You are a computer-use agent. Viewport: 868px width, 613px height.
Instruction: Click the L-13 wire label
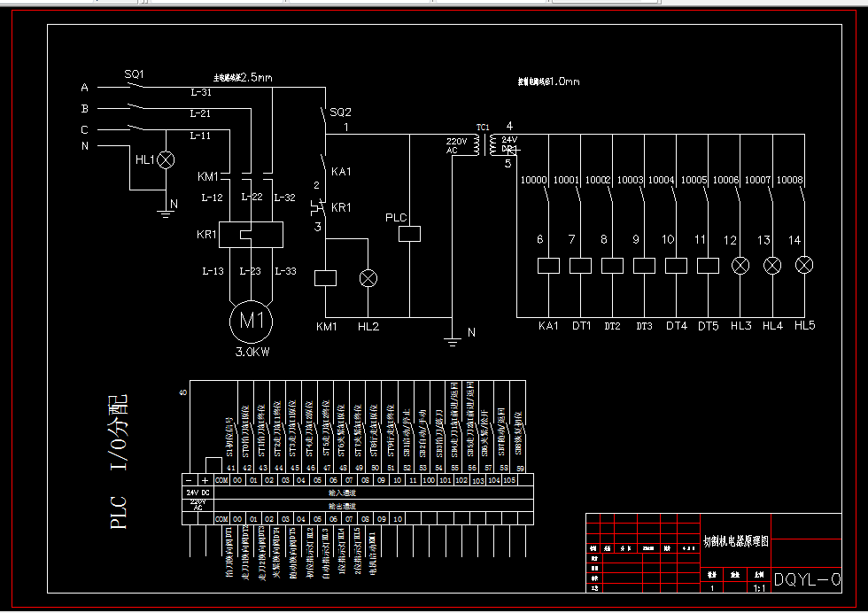tap(213, 271)
